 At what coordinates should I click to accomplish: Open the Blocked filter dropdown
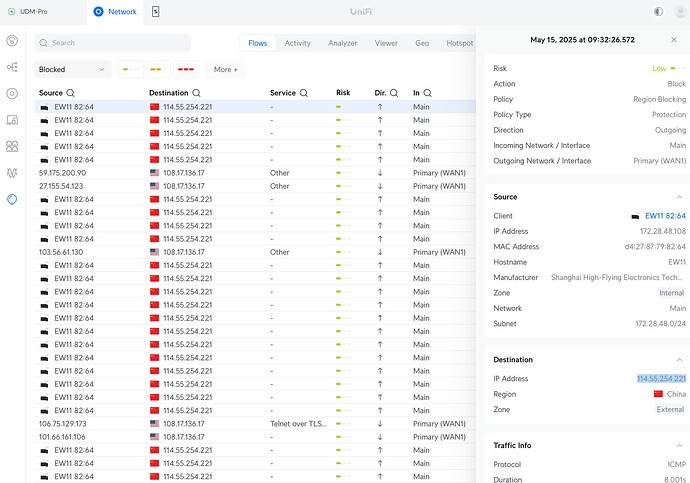pos(73,69)
